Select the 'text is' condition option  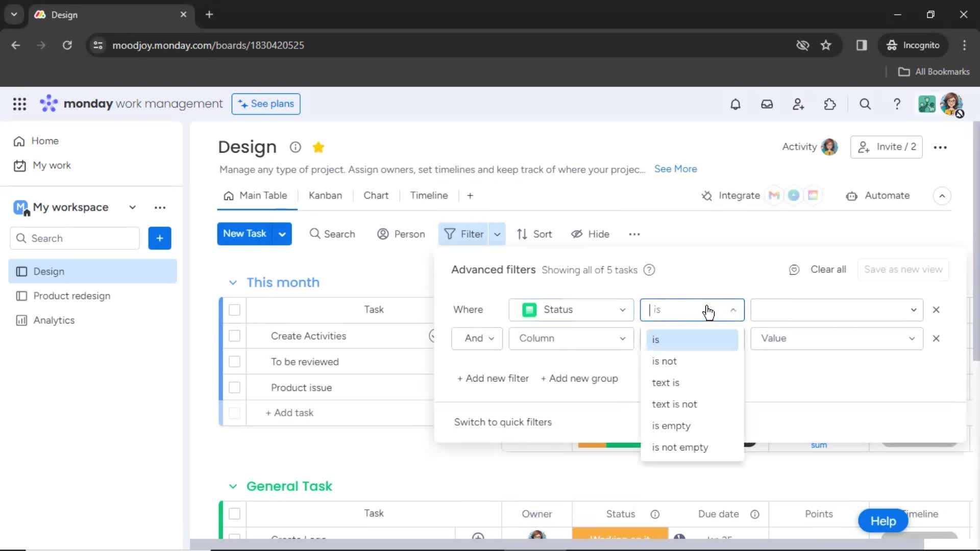click(692, 383)
